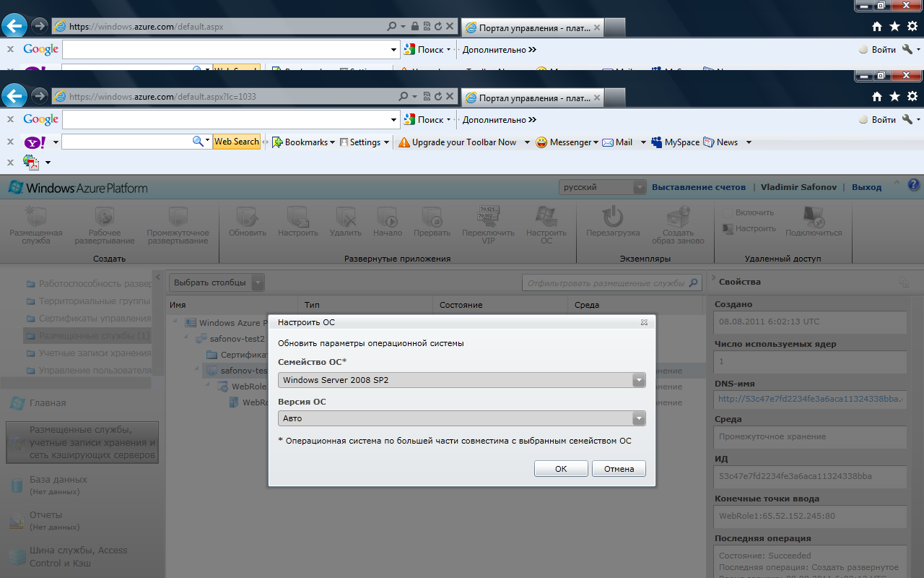The width and height of the screenshot is (924, 578).
Task: Click the front browser's Forward arrow button
Action: tap(40, 96)
